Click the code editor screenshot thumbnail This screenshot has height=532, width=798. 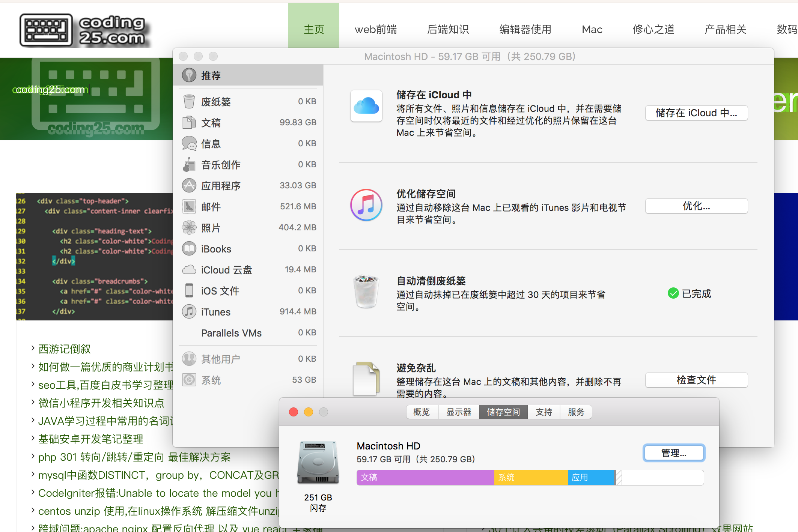coord(94,257)
